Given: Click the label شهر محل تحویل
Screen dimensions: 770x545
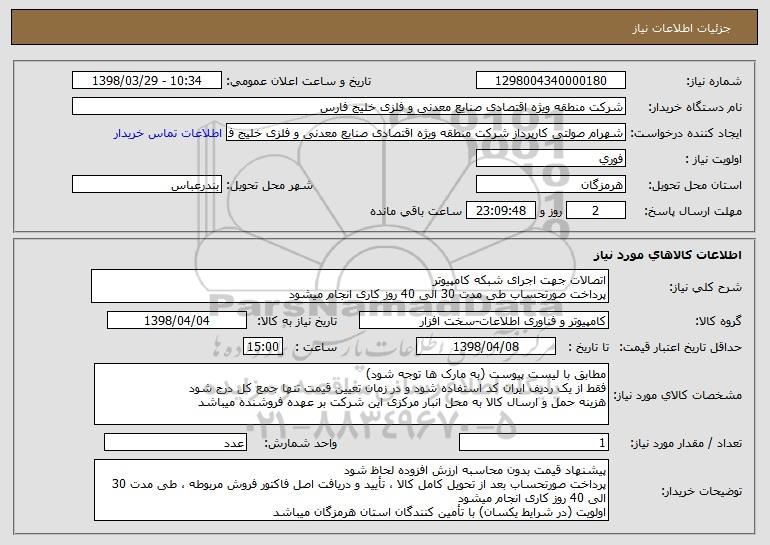Looking at the screenshot, I should pos(269,185).
